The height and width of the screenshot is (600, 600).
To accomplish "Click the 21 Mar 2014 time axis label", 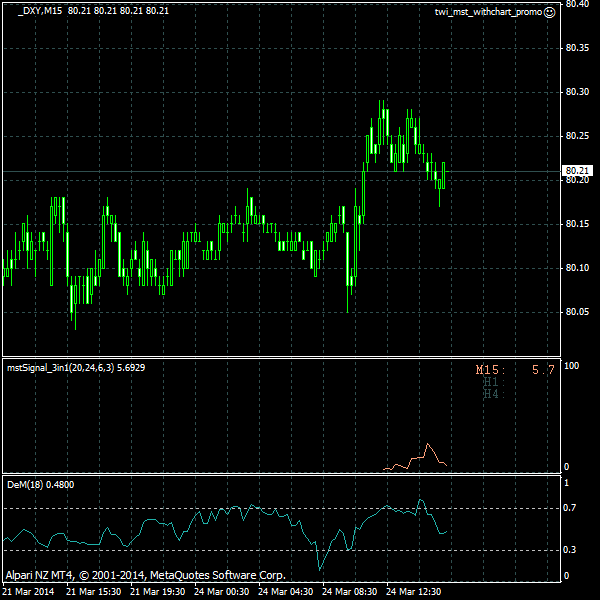I will tap(28, 592).
